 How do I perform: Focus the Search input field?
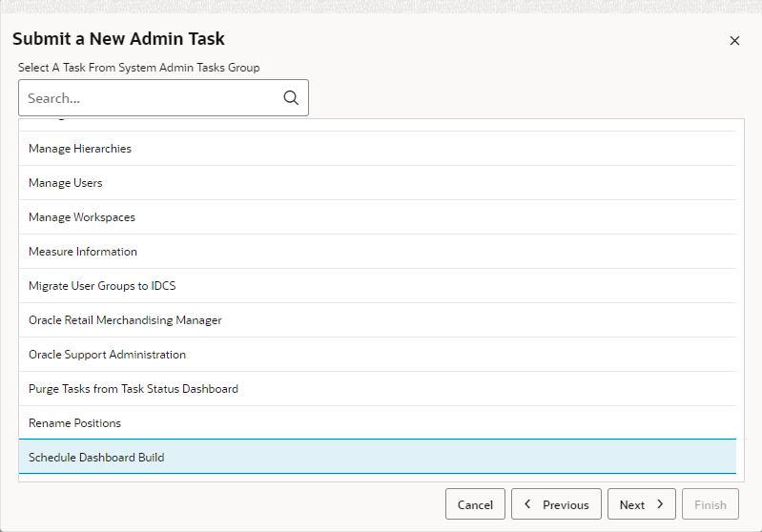coord(163,97)
